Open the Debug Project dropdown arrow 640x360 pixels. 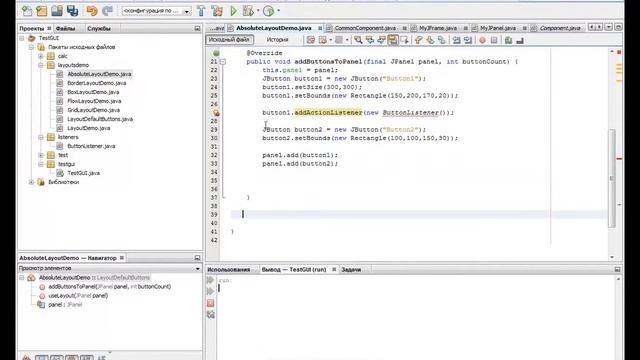pos(258,11)
